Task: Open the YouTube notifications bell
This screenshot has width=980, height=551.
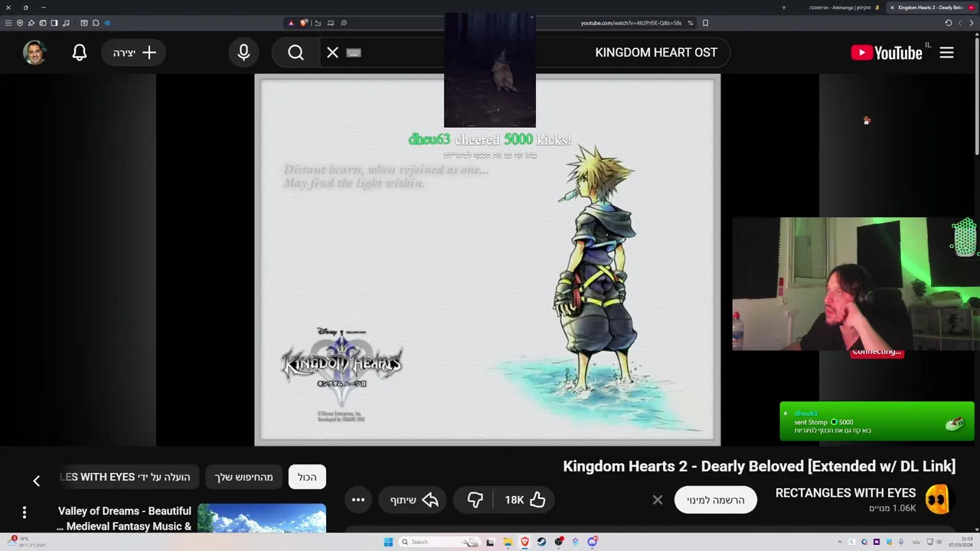Action: pos(80,53)
